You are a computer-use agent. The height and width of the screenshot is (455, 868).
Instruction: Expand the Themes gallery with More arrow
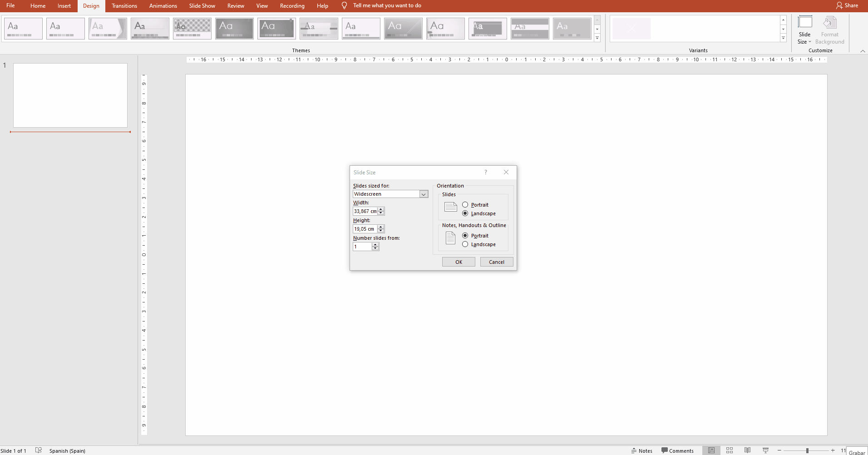click(x=597, y=38)
